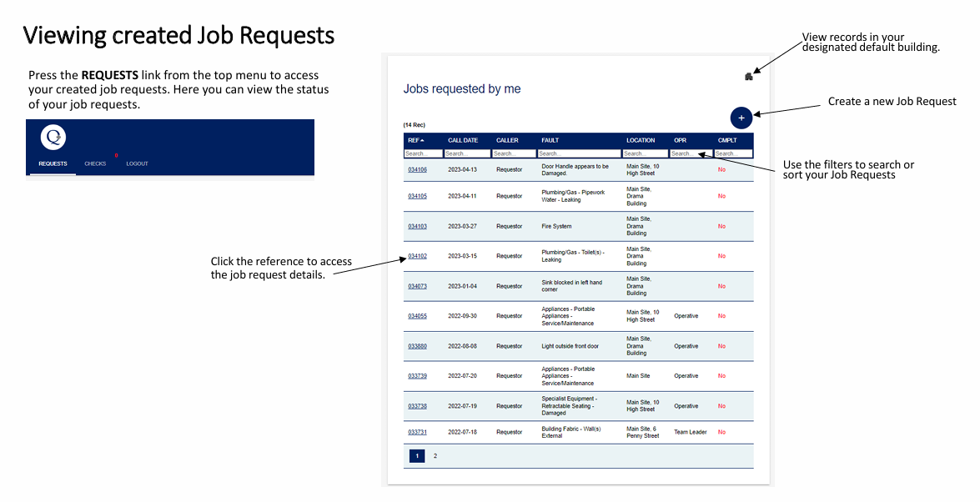Click the round plus icon to create a job request

click(741, 118)
